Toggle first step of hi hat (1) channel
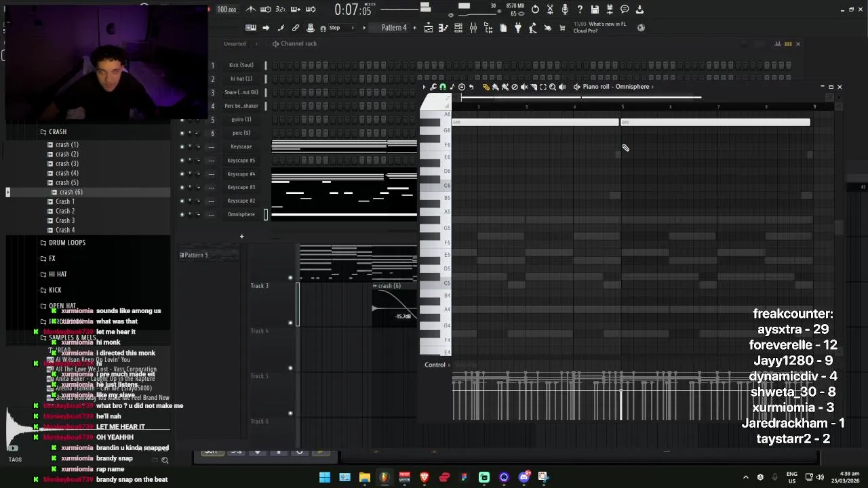 [x=275, y=79]
